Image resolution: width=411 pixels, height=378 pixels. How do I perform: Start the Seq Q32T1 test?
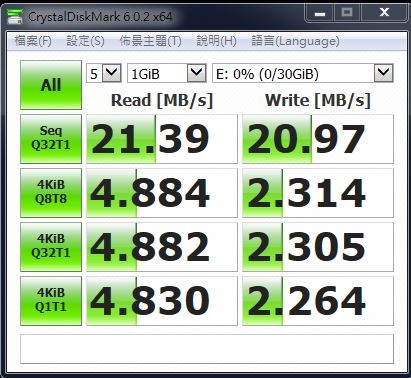click(51, 139)
